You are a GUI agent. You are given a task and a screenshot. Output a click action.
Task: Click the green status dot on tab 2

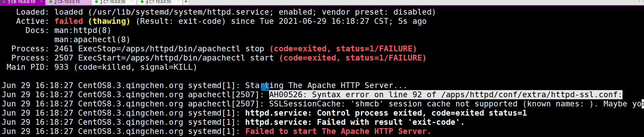[x=51, y=2]
